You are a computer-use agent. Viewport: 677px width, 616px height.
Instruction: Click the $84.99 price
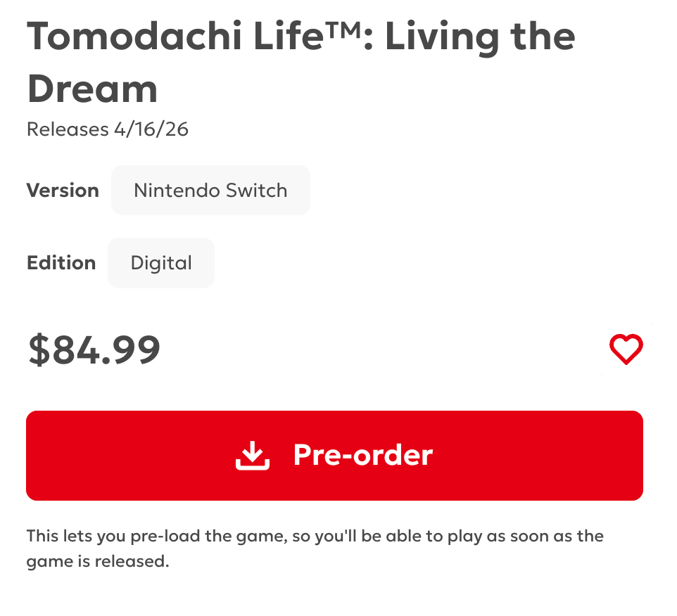click(x=94, y=350)
